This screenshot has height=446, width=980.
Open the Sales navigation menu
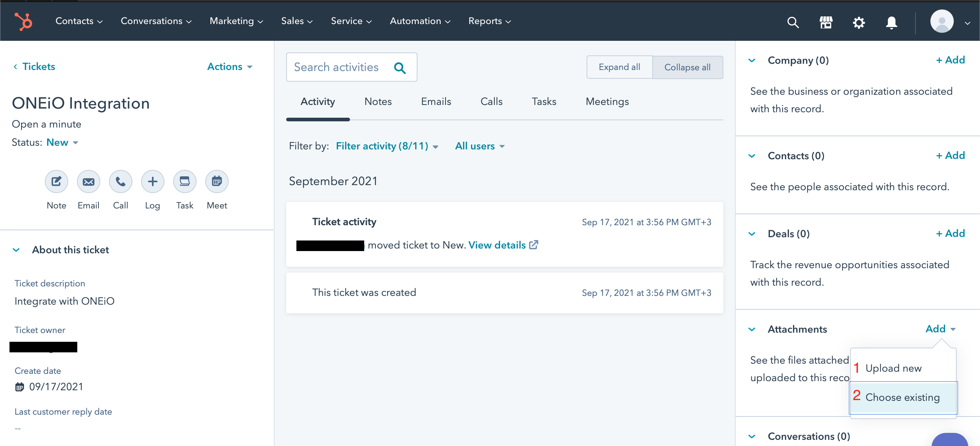[x=297, y=21]
